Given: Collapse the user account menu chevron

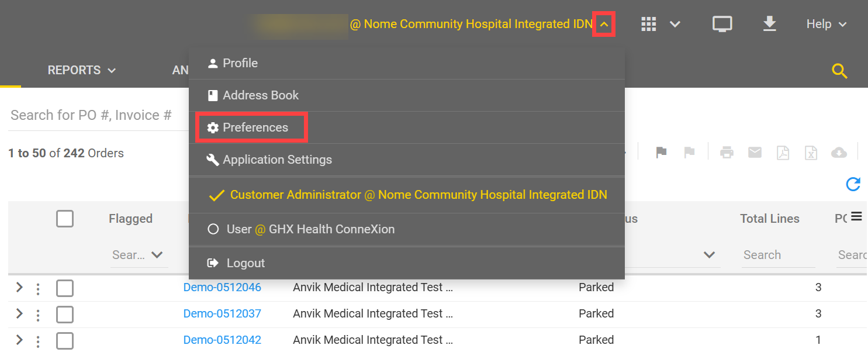Looking at the screenshot, I should click(x=604, y=25).
